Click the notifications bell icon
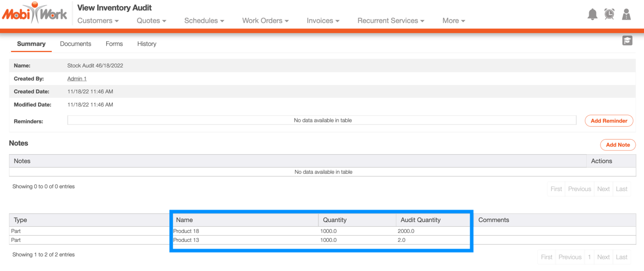This screenshot has height=271, width=644. click(x=592, y=15)
